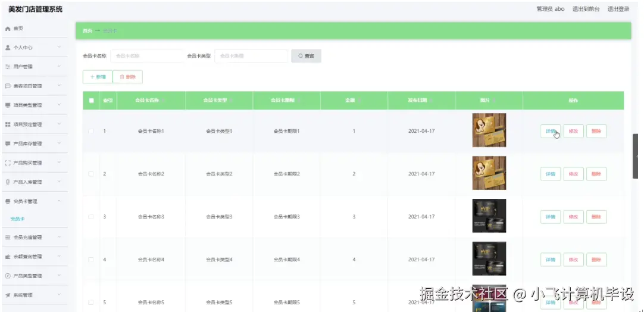Click the 项目预定管理 grid icon
The image size is (644, 312).
[7, 124]
